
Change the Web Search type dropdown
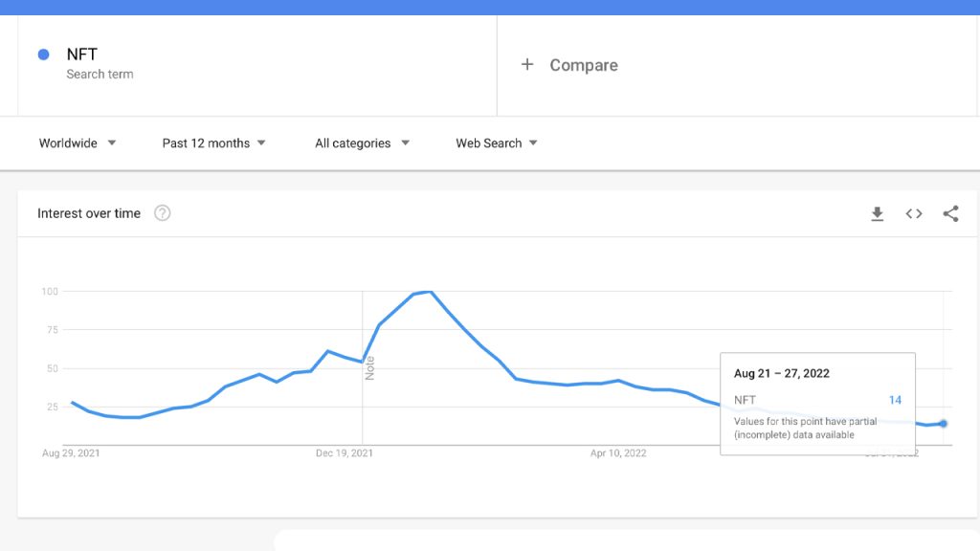click(496, 143)
